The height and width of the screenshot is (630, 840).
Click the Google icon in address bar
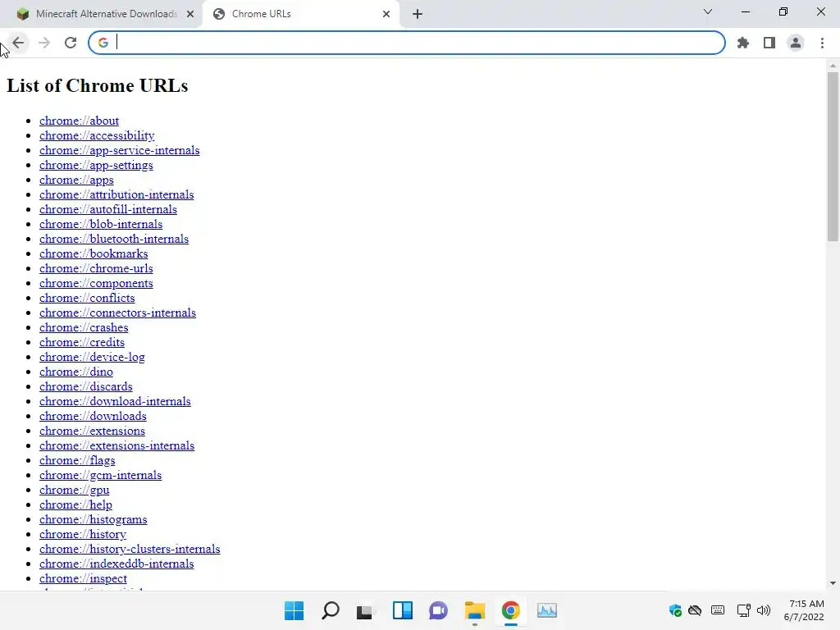click(103, 43)
